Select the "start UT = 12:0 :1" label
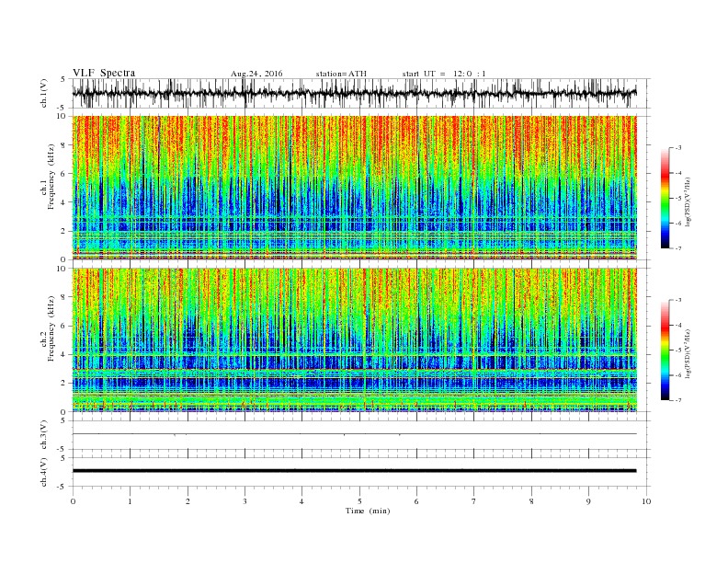The width and height of the screenshot is (728, 563). 444,74
